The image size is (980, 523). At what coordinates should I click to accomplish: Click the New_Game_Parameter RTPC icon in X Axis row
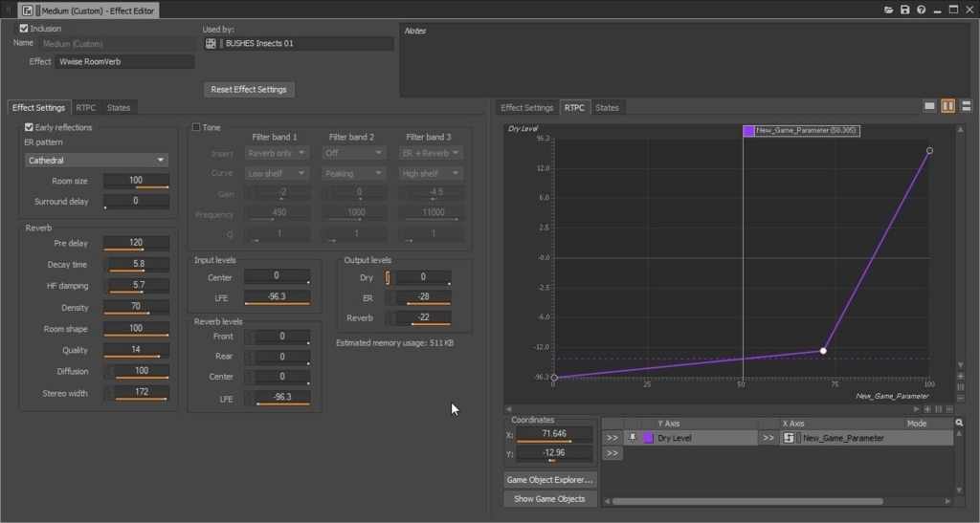pos(789,438)
